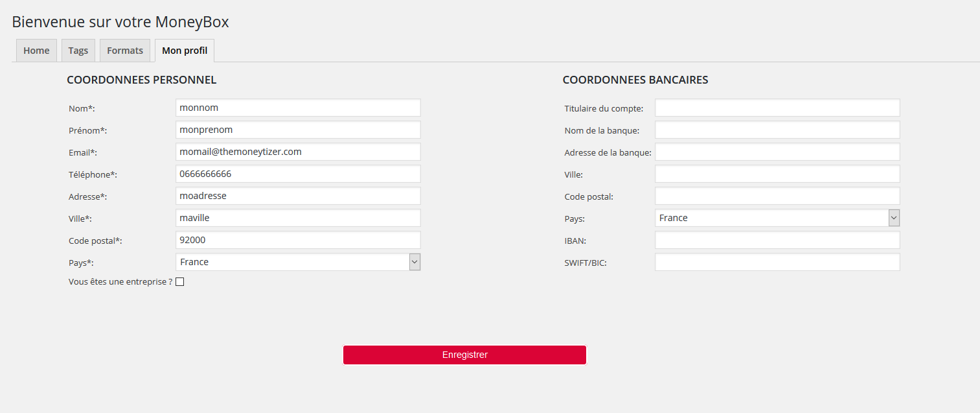Click the Adresse de la banque input

[x=777, y=152]
